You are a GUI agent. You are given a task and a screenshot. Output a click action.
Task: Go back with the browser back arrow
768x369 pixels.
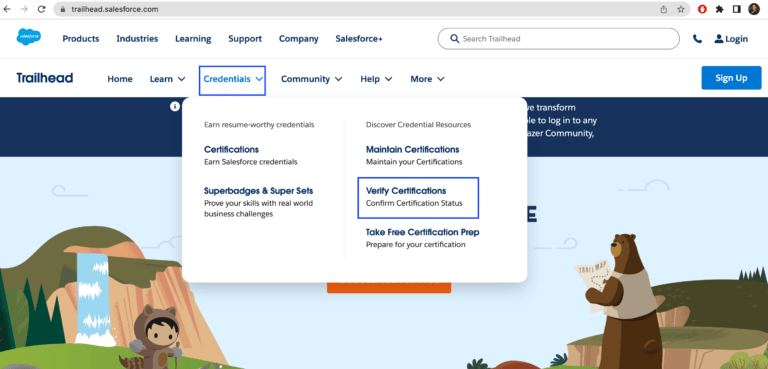point(7,9)
